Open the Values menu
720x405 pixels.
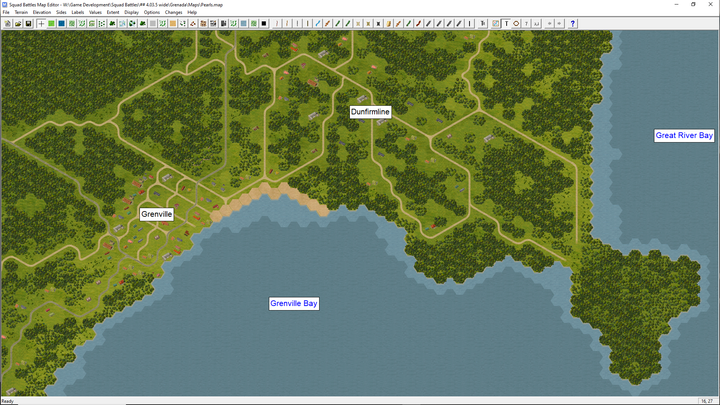(x=95, y=12)
